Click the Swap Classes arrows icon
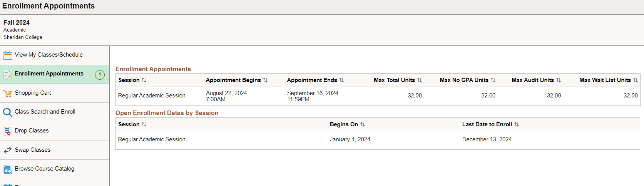The image size is (644, 186). (8, 150)
